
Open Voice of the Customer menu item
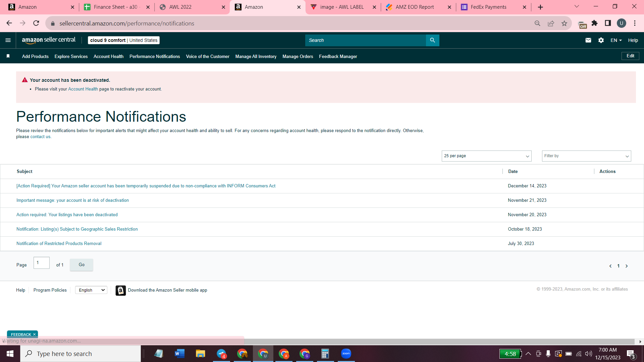(208, 56)
